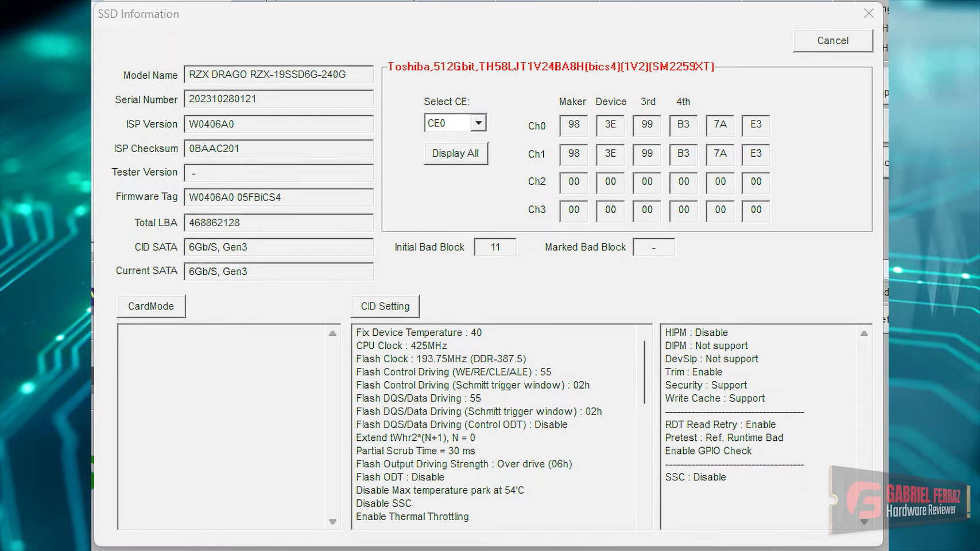Click the red Toshiba flash ID heading

(551, 67)
